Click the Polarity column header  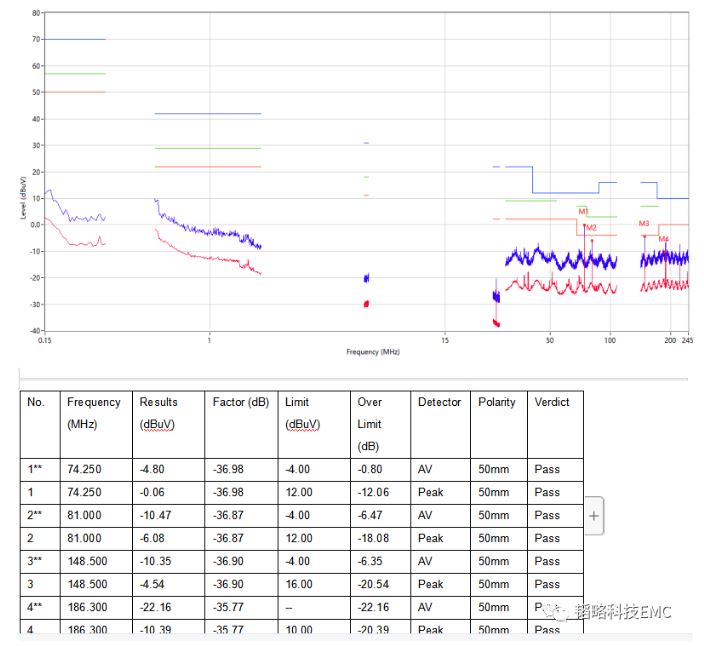[x=497, y=402]
